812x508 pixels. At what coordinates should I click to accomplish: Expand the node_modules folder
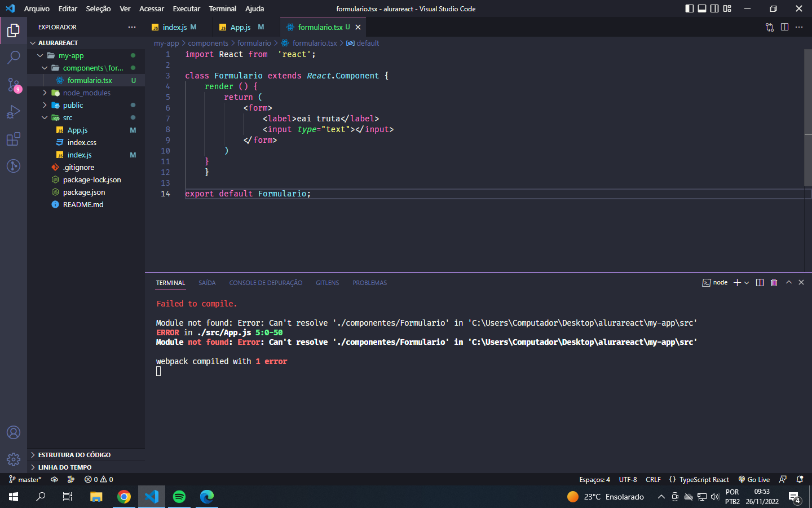point(86,93)
